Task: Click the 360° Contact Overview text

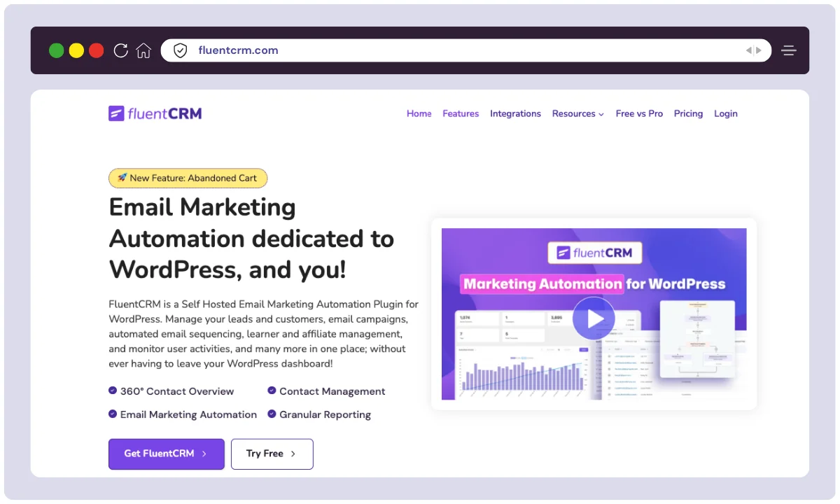Action: pos(177,391)
